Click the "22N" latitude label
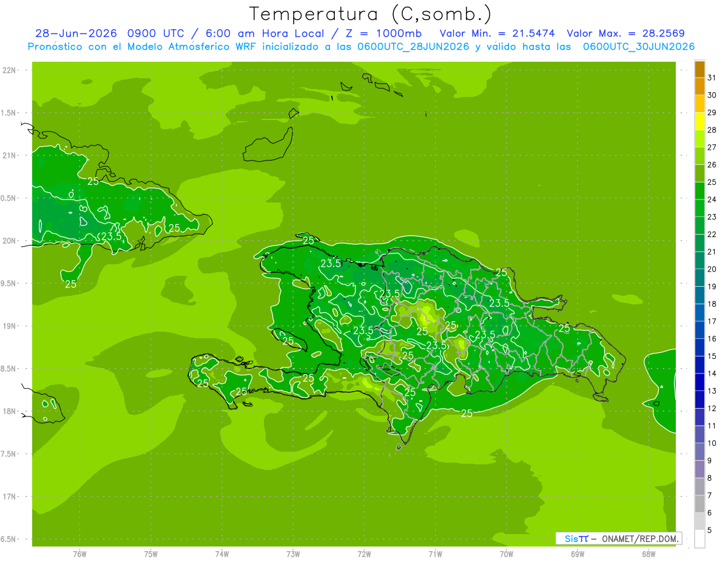 [x=10, y=70]
